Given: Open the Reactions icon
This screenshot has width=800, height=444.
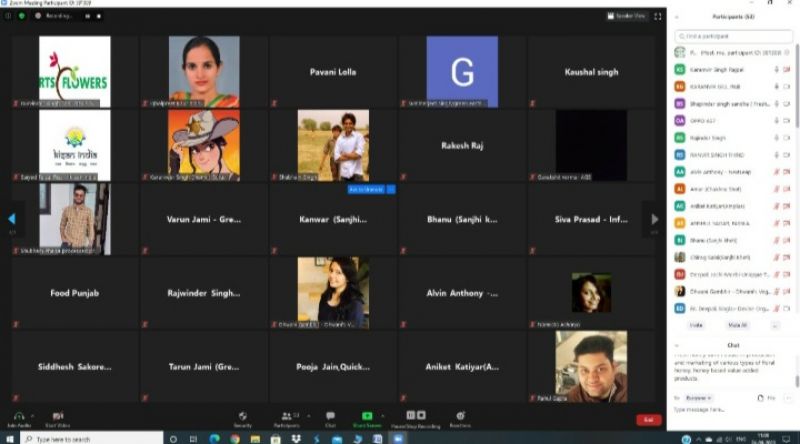Looking at the screenshot, I should pos(460,416).
